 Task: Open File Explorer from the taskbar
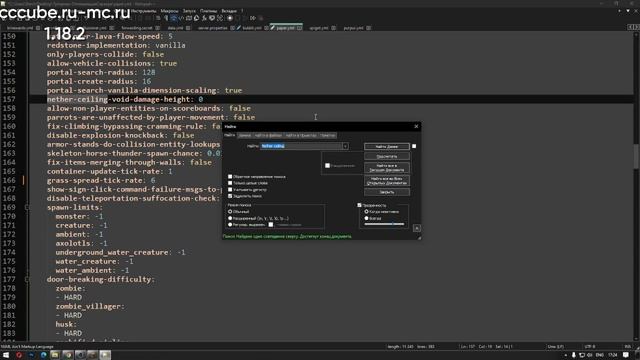(55, 355)
